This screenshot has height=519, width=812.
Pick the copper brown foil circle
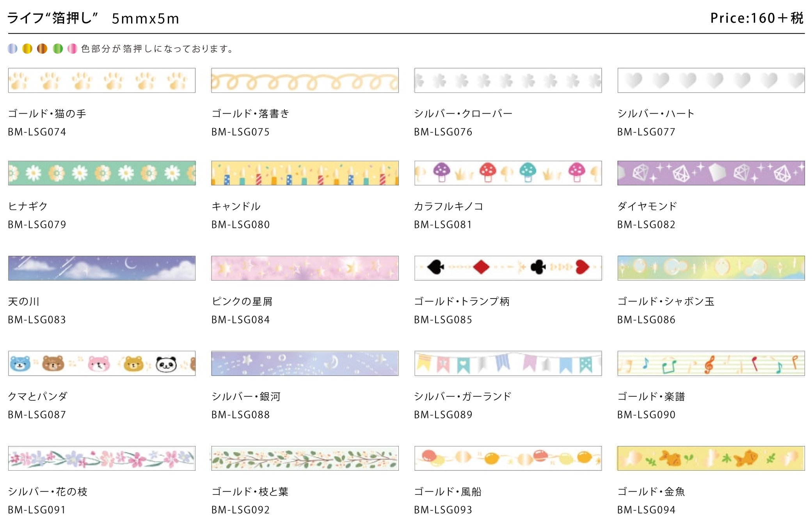coord(42,48)
